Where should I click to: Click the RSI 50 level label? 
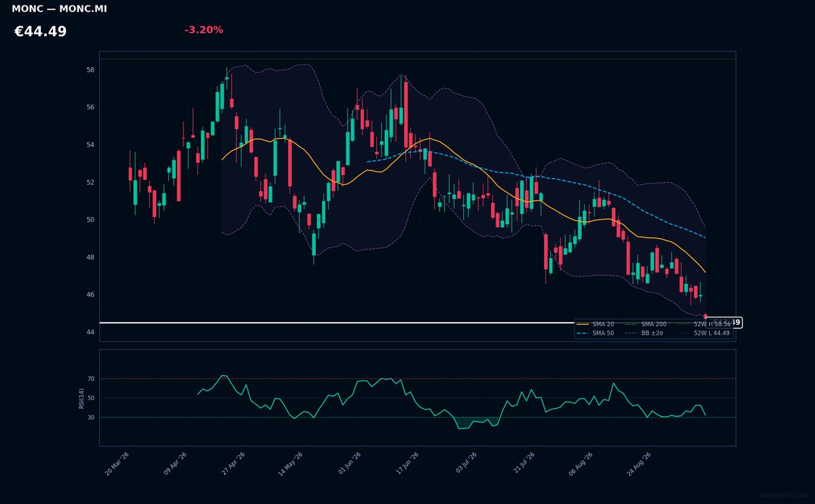[x=91, y=398]
